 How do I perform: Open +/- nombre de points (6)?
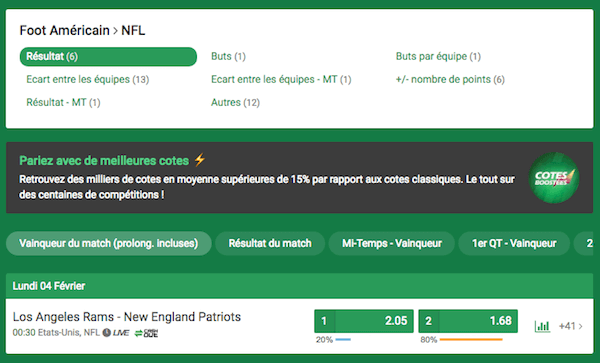(x=450, y=79)
